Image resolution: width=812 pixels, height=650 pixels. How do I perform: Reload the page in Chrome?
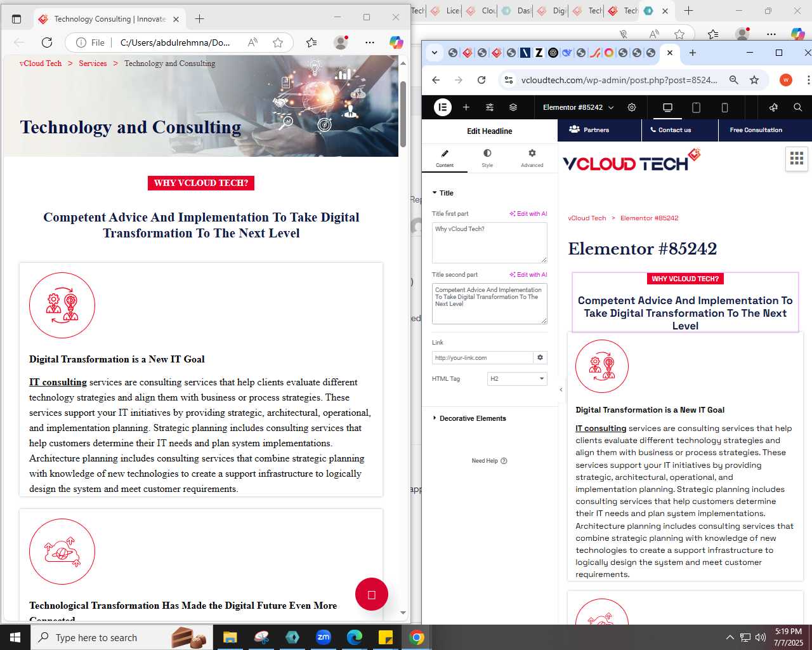tap(481, 80)
